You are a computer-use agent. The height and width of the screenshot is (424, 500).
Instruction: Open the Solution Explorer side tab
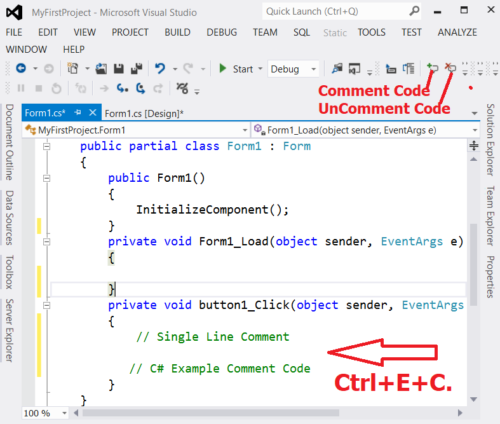pos(490,140)
